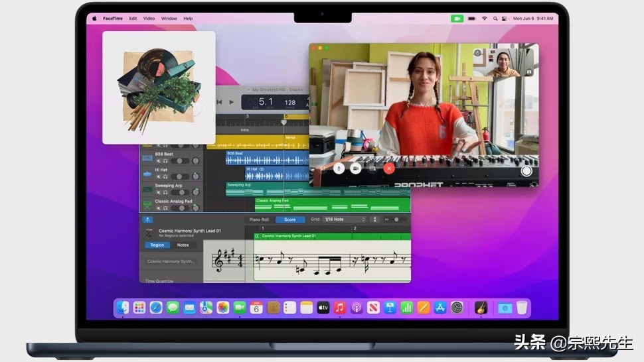
Task: Open System Preferences from Dock
Action: (457, 308)
